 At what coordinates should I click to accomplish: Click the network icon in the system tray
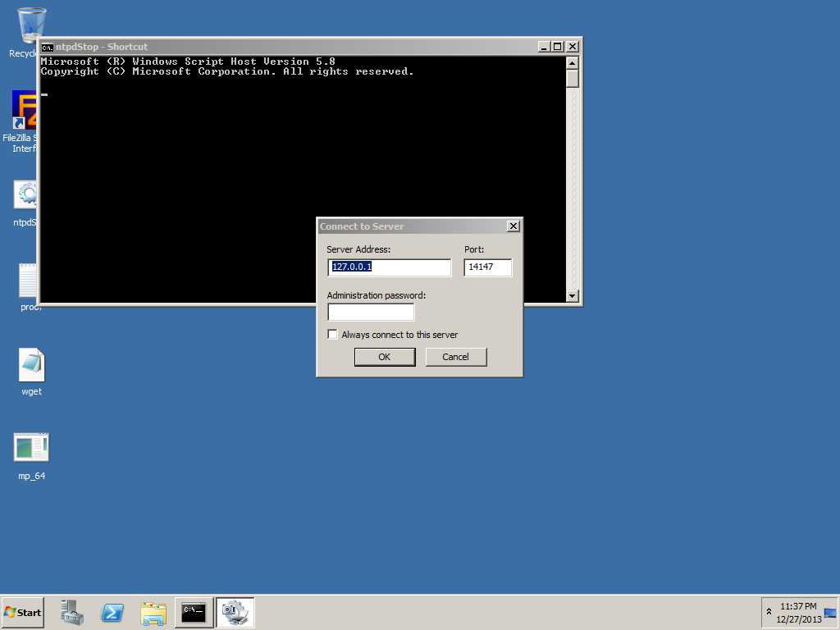(830, 612)
